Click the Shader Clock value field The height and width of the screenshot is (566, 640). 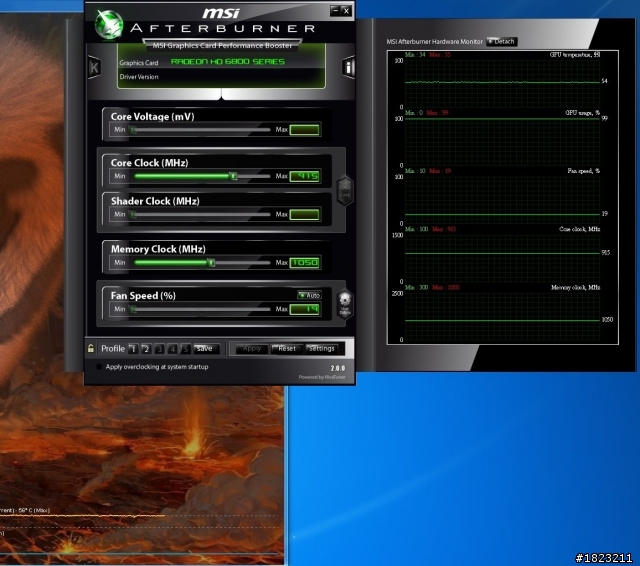(x=304, y=214)
